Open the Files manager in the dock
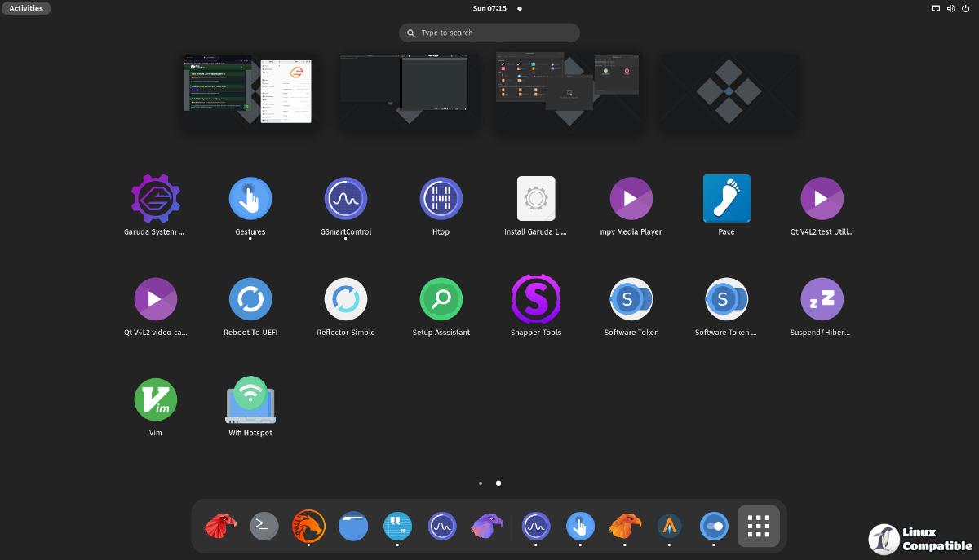This screenshot has height=560, width=979. click(x=353, y=526)
